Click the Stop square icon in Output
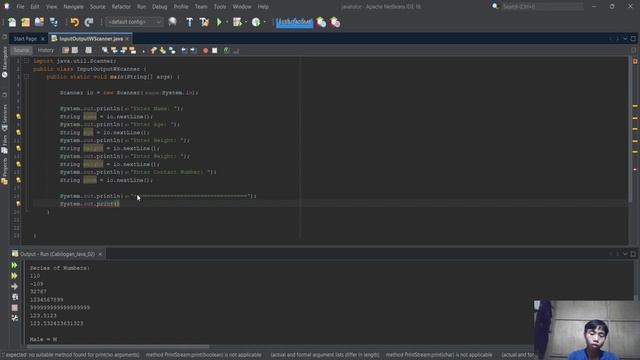The width and height of the screenshot is (640, 360). [15, 307]
